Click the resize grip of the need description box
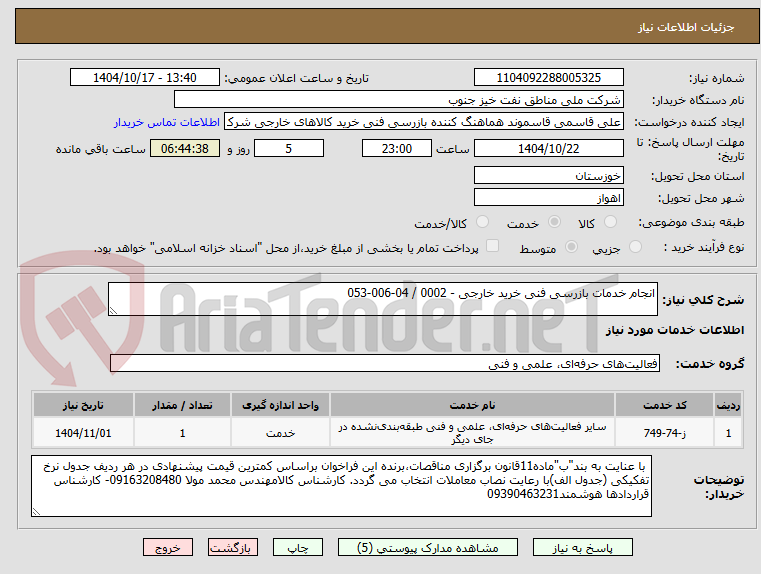Screen dimensions: 761x574 [113, 311]
